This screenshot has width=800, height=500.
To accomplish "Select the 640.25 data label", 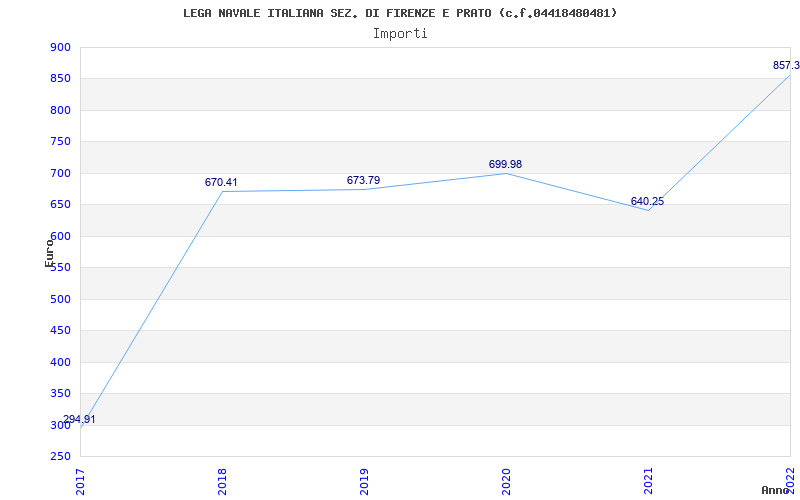I will [x=647, y=202].
